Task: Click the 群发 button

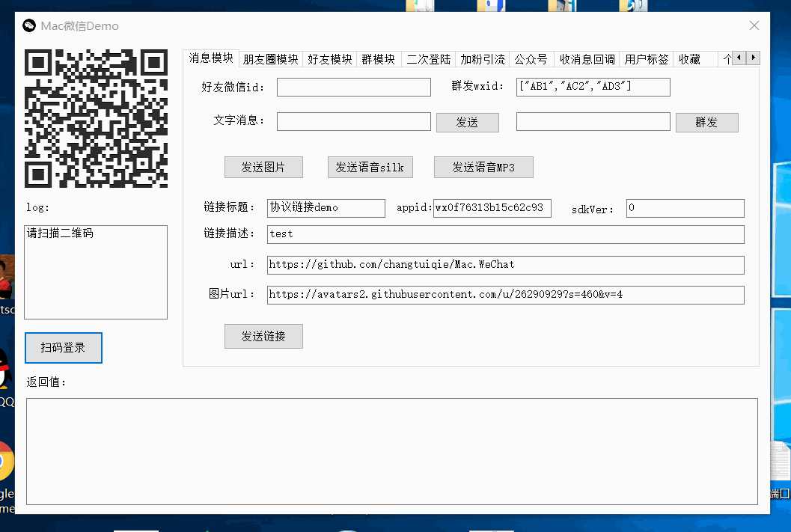Action: coord(706,123)
